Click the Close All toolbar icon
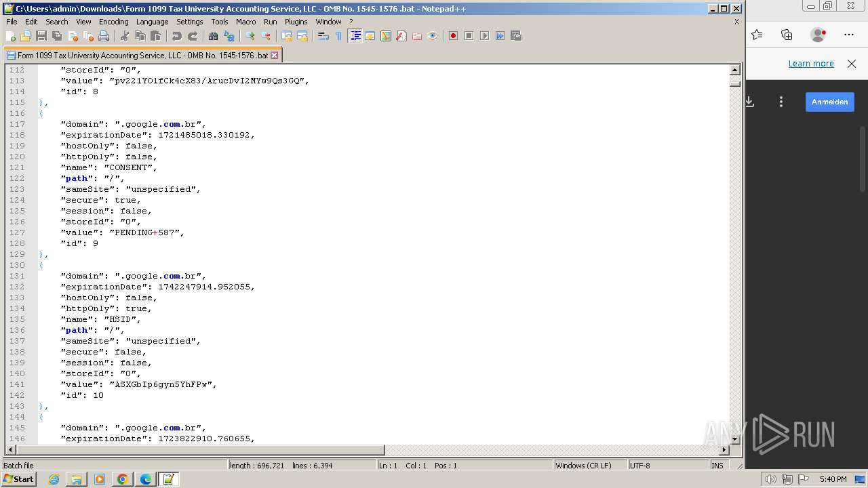868x488 pixels. point(88,36)
